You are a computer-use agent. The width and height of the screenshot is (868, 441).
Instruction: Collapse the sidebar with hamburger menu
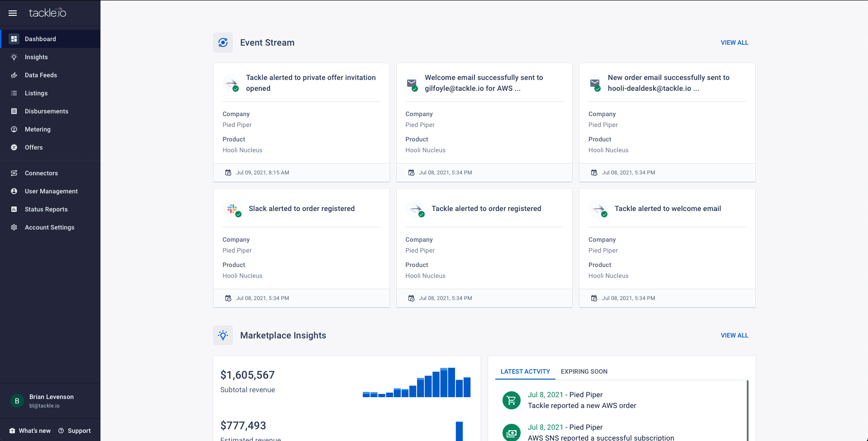(x=13, y=13)
